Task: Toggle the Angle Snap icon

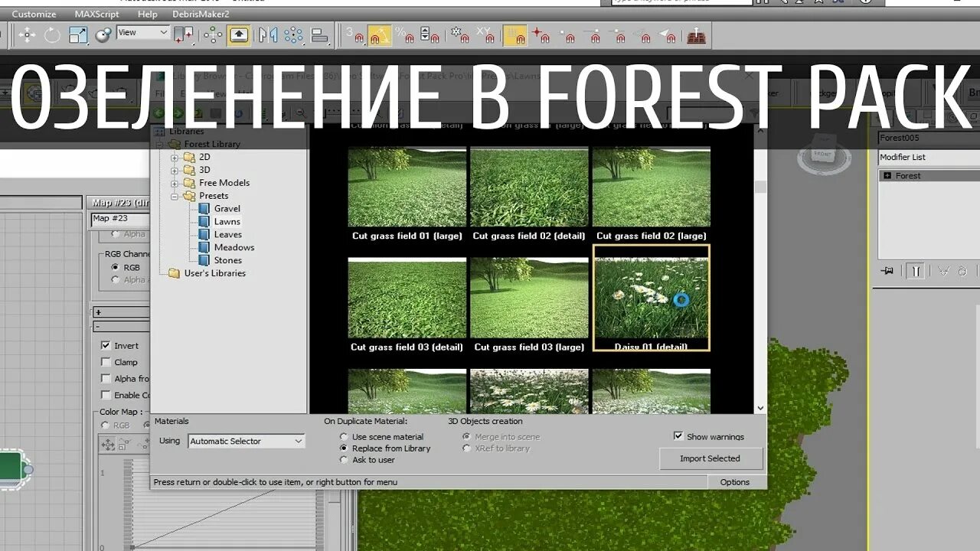Action: pyautogui.click(x=380, y=34)
